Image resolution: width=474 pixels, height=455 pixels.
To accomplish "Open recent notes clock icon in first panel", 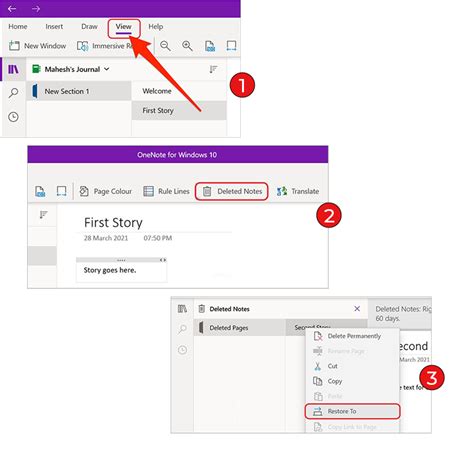I will (x=13, y=117).
